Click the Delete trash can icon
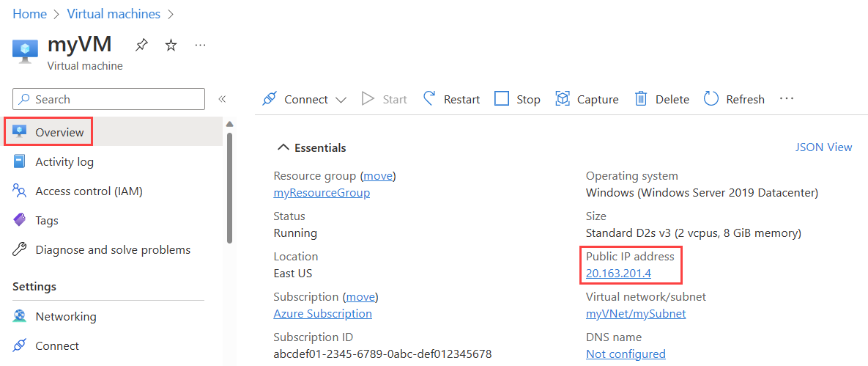The height and width of the screenshot is (366, 868). (641, 99)
